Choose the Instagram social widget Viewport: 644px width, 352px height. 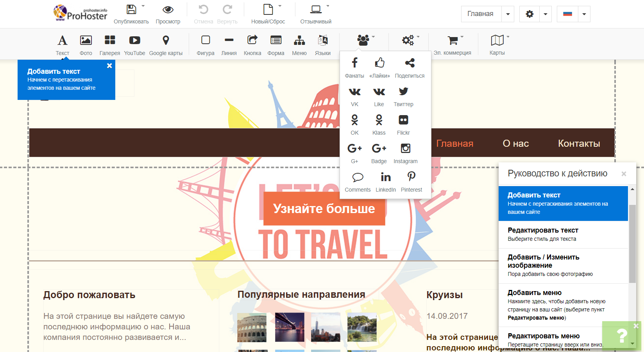[405, 153]
